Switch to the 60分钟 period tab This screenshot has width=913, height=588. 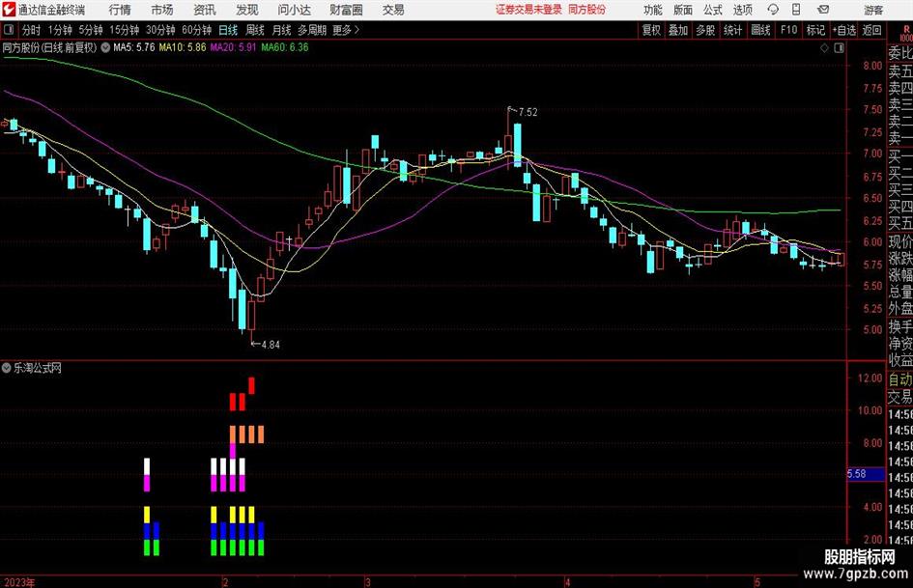point(197,30)
